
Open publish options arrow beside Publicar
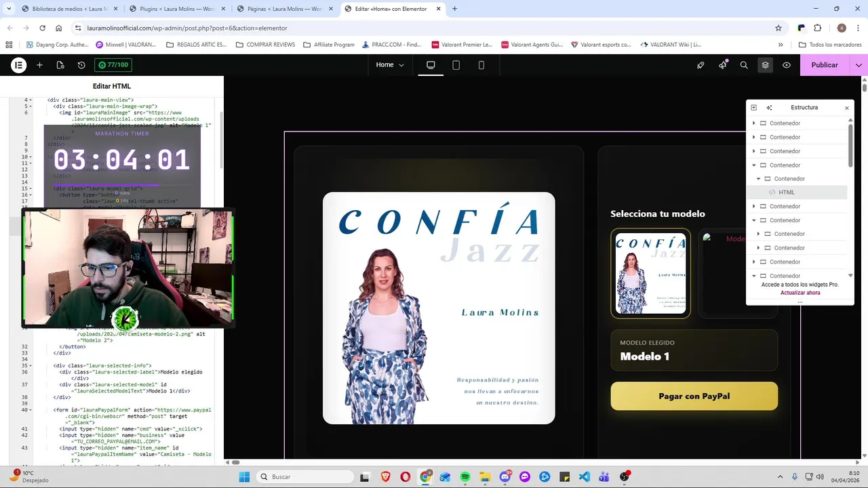tap(859, 65)
